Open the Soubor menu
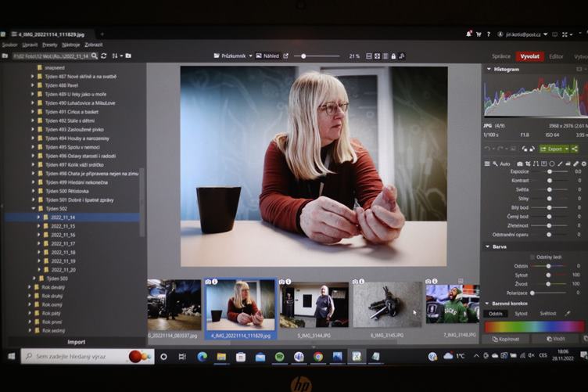 (9, 45)
